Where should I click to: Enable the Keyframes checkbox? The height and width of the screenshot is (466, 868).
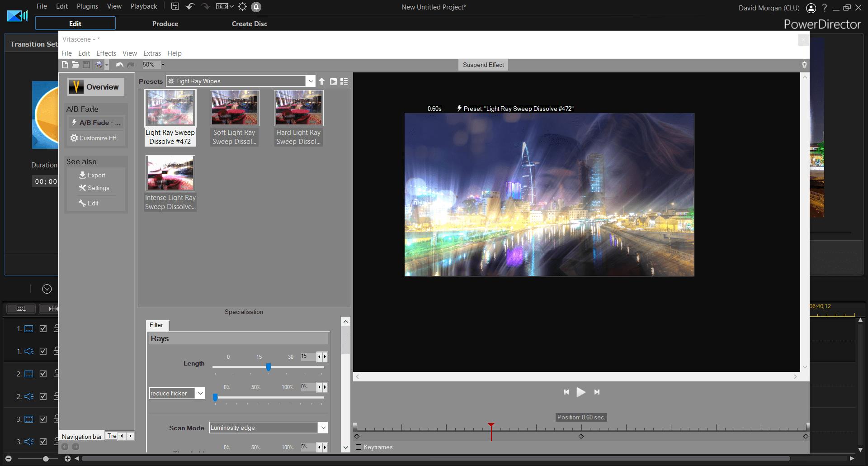[359, 447]
